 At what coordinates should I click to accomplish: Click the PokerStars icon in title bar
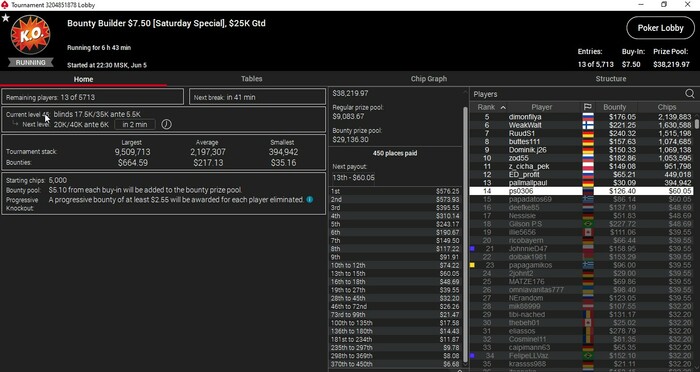tap(4, 5)
